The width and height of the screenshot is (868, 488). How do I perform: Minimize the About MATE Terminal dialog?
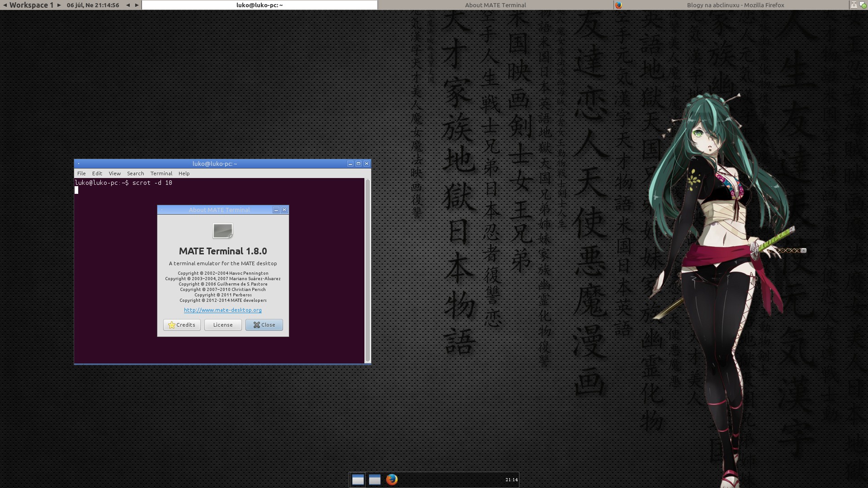(x=276, y=210)
